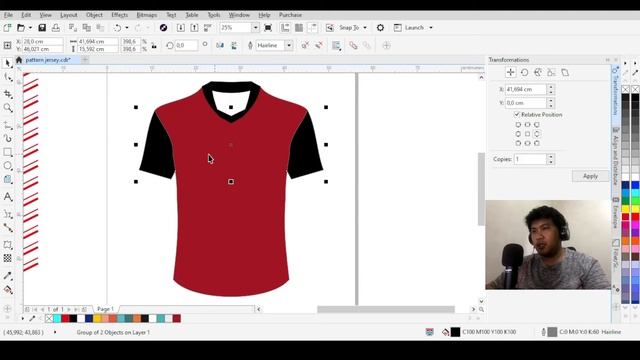Toggle lock ratio padlock

(154, 46)
